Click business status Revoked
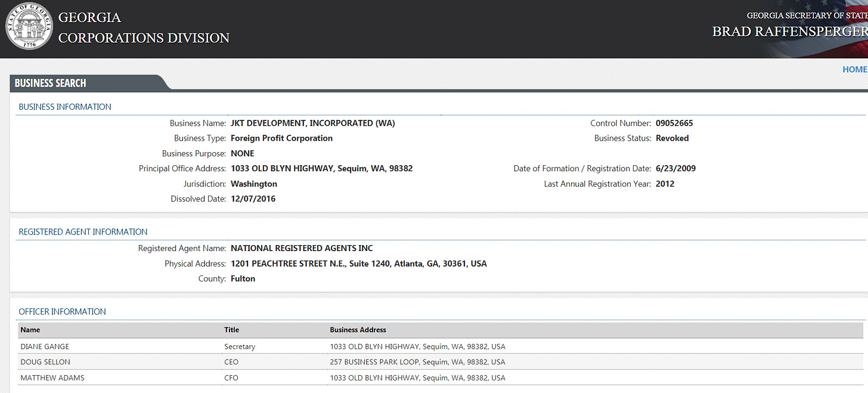This screenshot has width=868, height=393. coord(672,138)
